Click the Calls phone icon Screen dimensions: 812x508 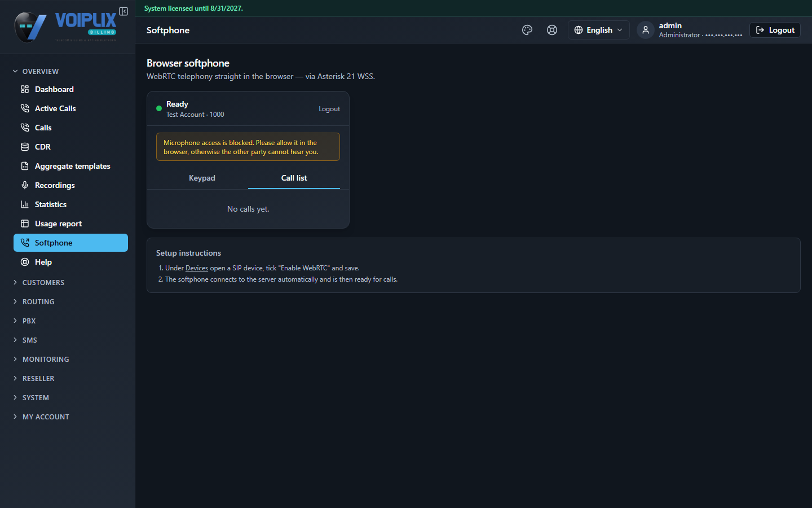point(25,128)
